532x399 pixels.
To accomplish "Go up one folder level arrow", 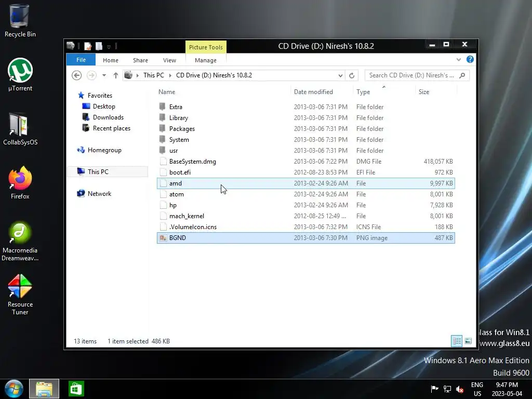I will click(x=116, y=75).
